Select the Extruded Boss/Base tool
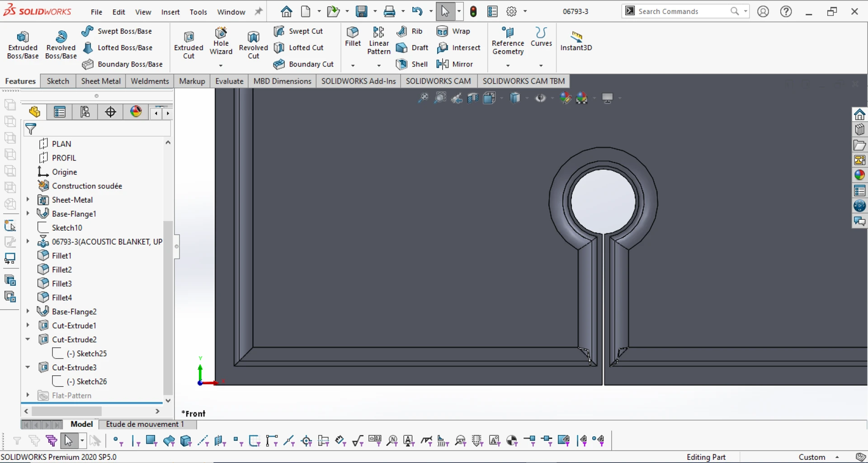This screenshot has height=463, width=868. (23, 43)
